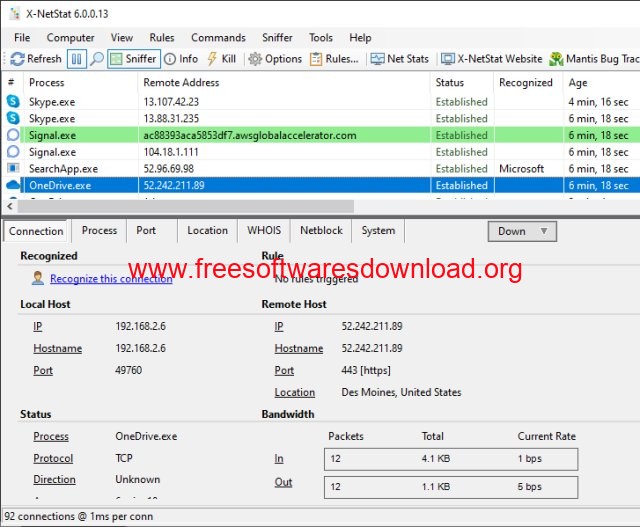Click the X-NetStat application title icon
This screenshot has width=640, height=527.
15,14
